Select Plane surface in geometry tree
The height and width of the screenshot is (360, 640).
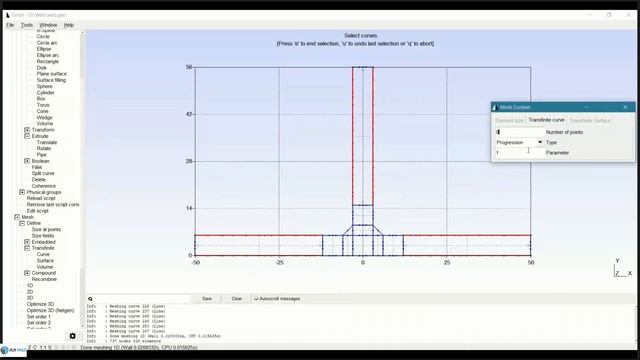(51, 74)
